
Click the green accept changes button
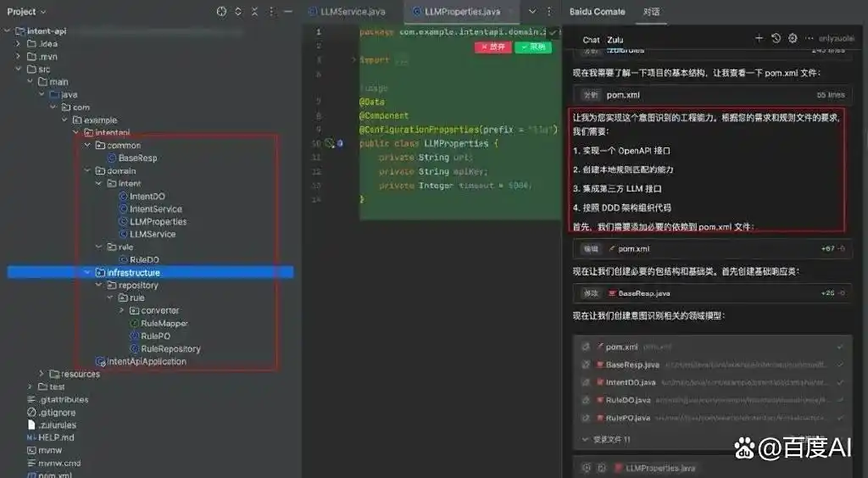pos(533,47)
